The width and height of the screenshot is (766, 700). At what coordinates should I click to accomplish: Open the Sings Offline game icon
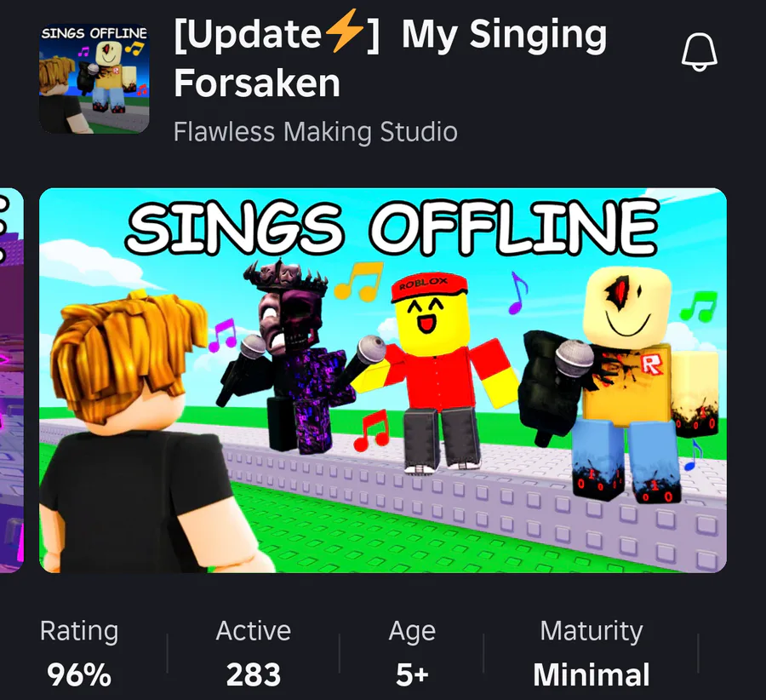(94, 78)
